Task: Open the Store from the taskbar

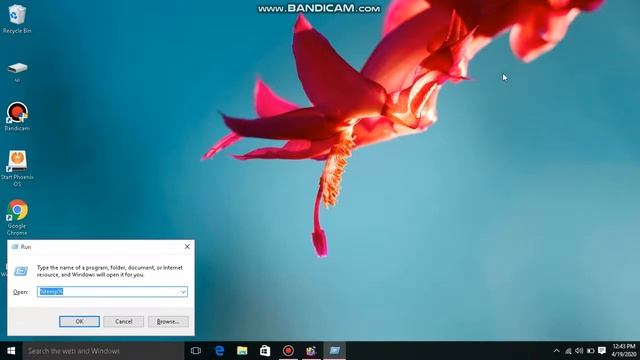Action: tap(265, 351)
